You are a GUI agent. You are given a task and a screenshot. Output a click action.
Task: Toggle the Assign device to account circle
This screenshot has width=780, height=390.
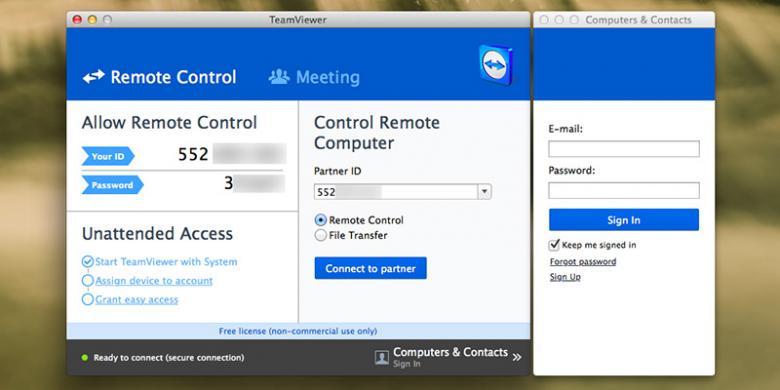tap(88, 281)
